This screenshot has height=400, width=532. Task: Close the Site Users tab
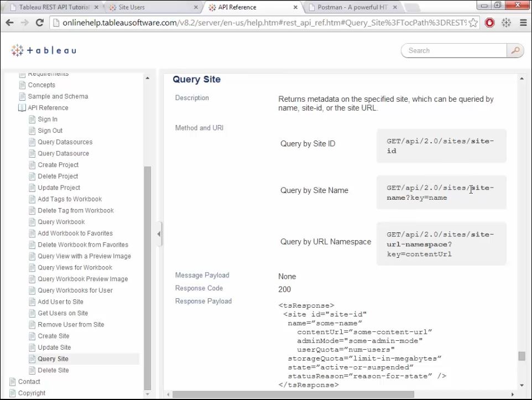click(x=196, y=7)
